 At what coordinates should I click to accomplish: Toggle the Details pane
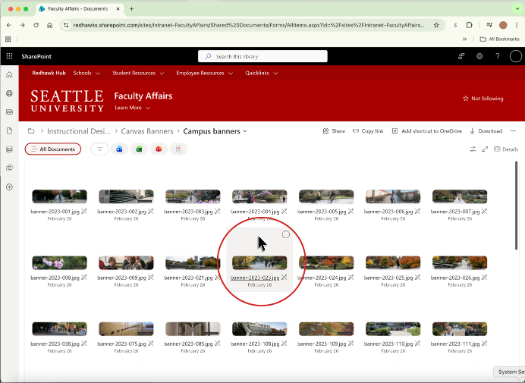(x=506, y=149)
